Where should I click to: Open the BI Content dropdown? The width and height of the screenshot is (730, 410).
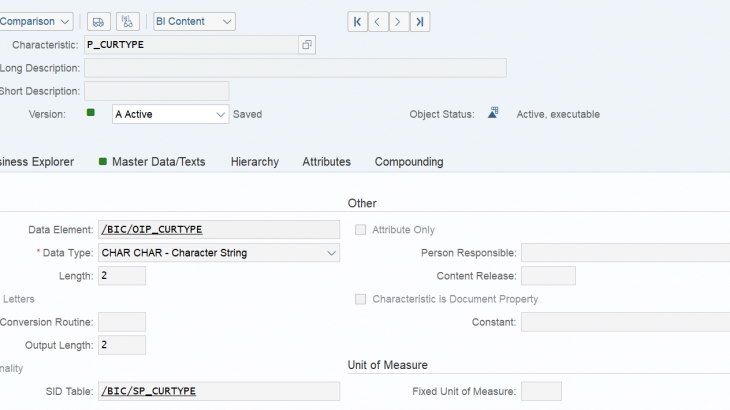coord(195,21)
